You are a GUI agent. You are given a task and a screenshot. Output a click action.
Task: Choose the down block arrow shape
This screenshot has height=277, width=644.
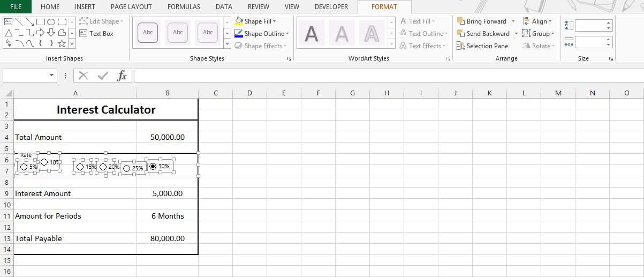coord(51,33)
